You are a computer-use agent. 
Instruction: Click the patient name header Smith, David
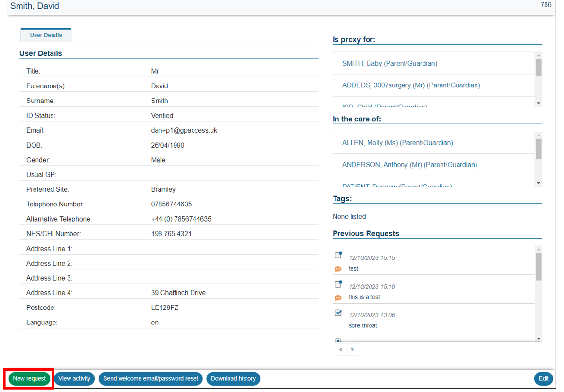click(x=35, y=6)
